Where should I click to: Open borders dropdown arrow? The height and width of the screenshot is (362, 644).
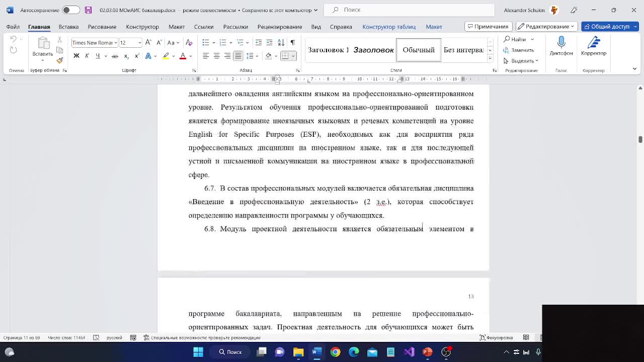click(x=294, y=56)
